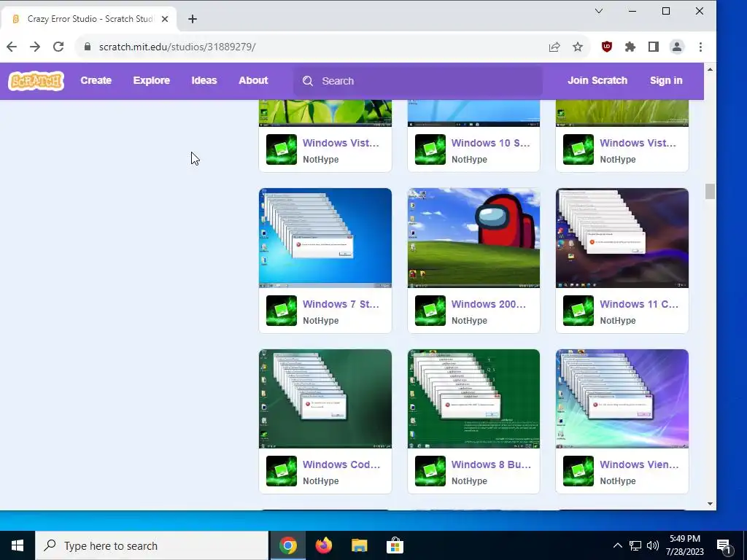The width and height of the screenshot is (747, 560).
Task: Click NotHype avatar on Windows 10 S... card
Action: (x=430, y=149)
